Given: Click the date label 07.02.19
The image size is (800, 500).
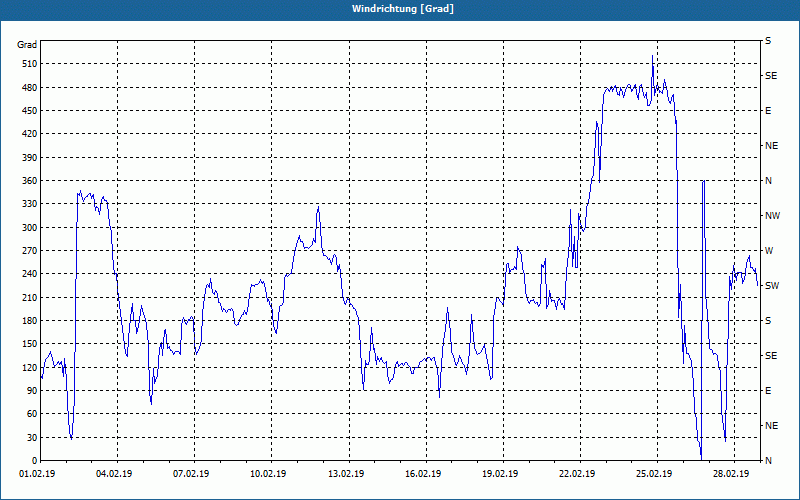Looking at the screenshot, I should click(x=191, y=474).
